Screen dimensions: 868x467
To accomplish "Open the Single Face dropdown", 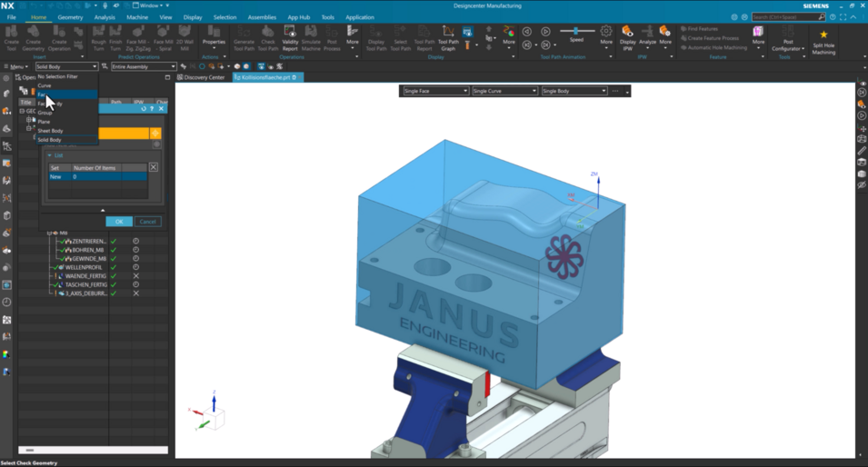I will click(x=435, y=91).
